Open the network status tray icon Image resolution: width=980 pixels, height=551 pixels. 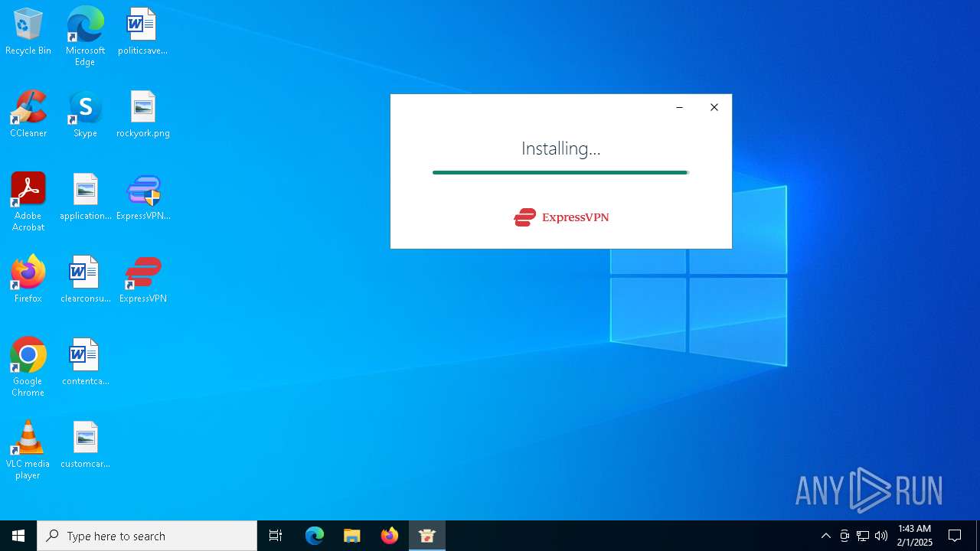point(863,536)
